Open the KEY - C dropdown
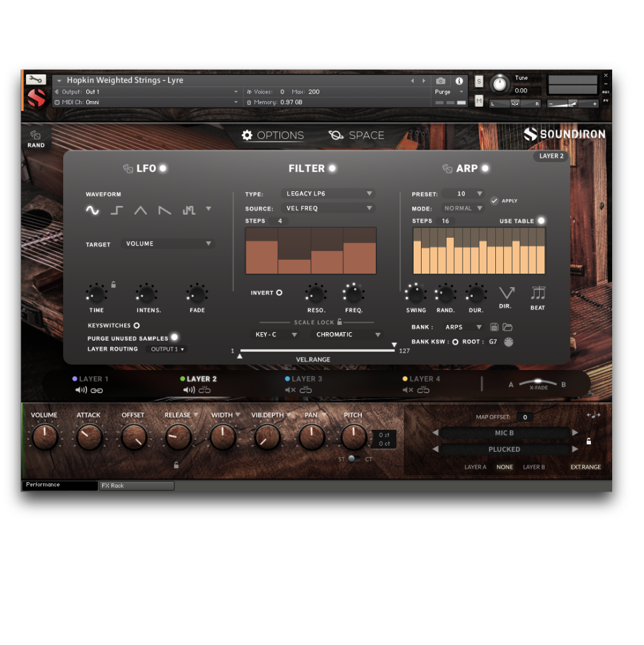Image resolution: width=644 pixels, height=645 pixels. [274, 334]
